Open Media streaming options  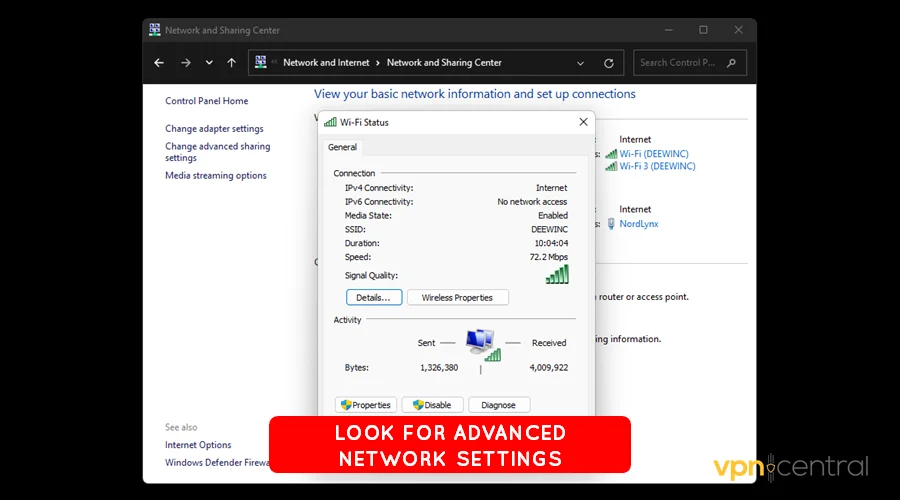click(x=216, y=176)
